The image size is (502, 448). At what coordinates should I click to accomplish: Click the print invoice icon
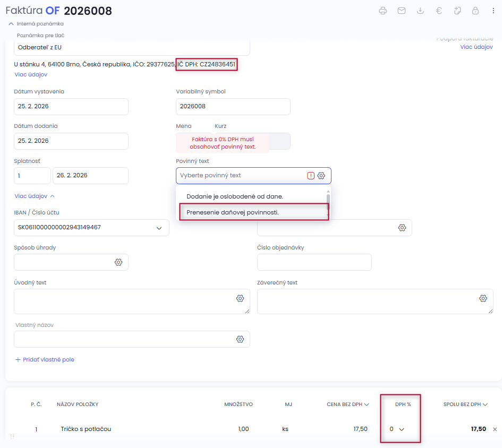[x=382, y=11]
